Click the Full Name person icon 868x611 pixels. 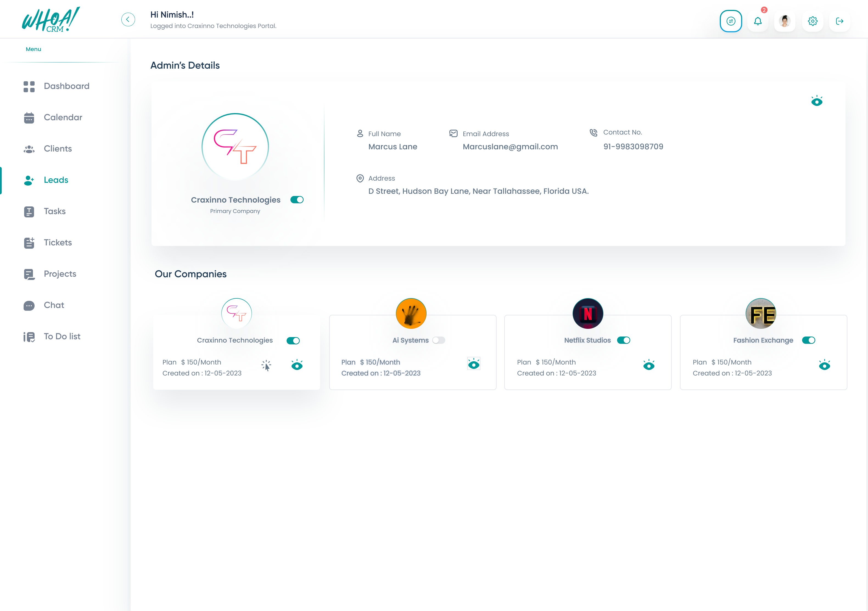[360, 133]
